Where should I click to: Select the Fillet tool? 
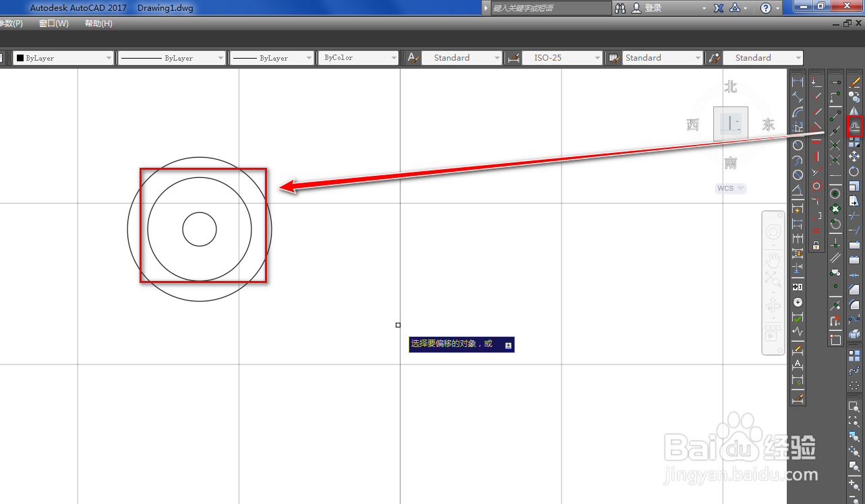[x=854, y=304]
